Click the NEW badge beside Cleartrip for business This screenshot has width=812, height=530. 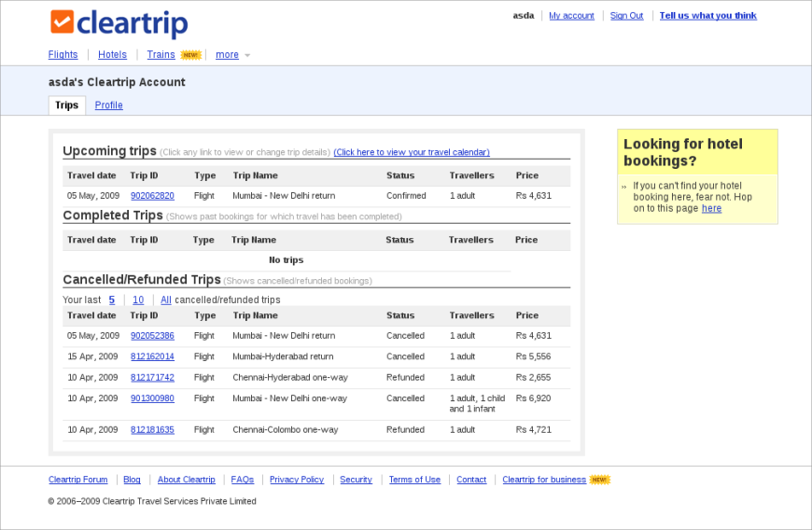pos(600,480)
